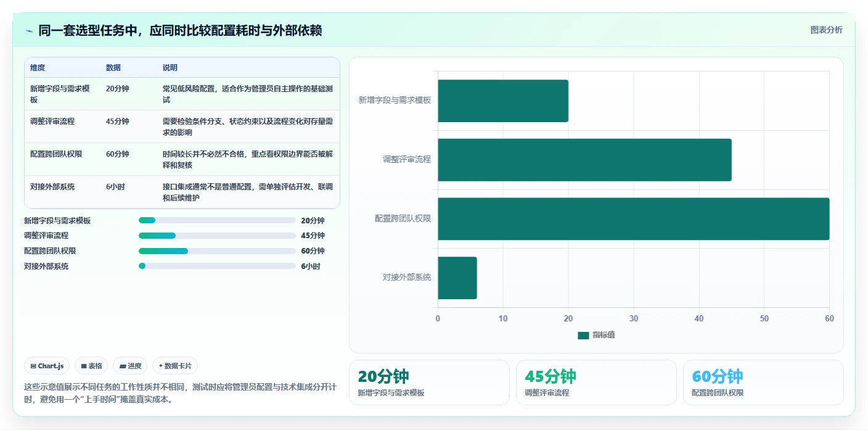Image resolution: width=868 pixels, height=430 pixels.
Task: Click description starting 需要检验条件分支
Action: (x=248, y=126)
